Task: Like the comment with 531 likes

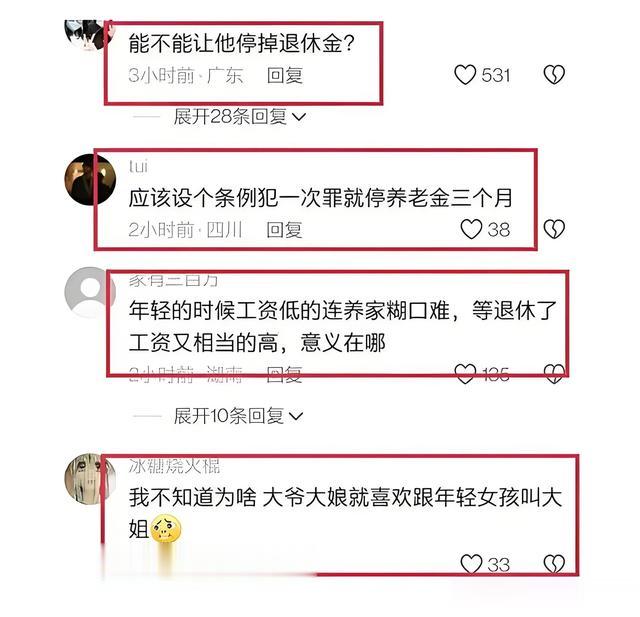Action: point(465,75)
